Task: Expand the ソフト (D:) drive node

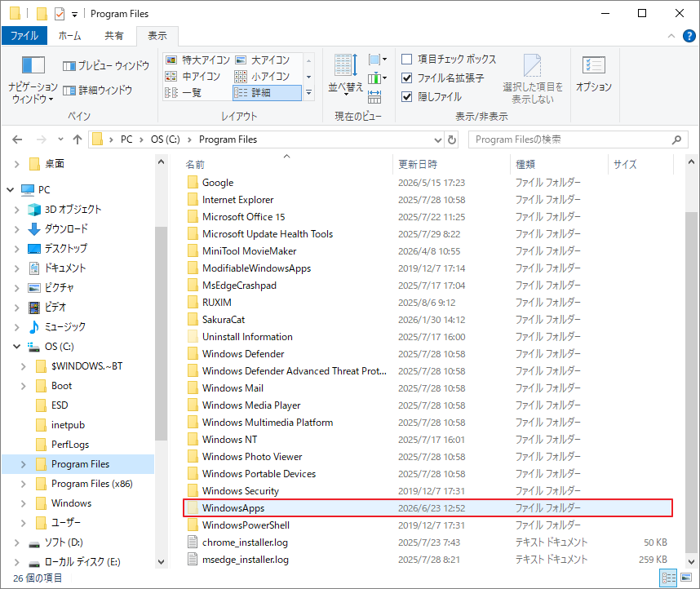Action: [16, 543]
